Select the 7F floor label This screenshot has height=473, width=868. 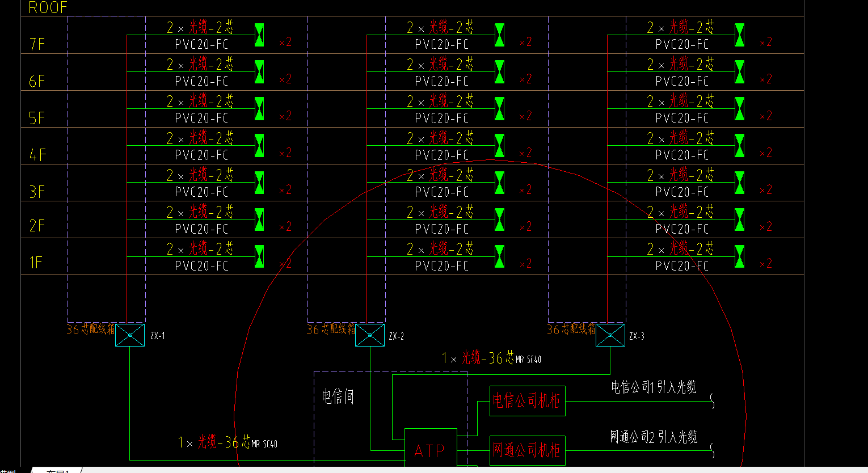(37, 44)
